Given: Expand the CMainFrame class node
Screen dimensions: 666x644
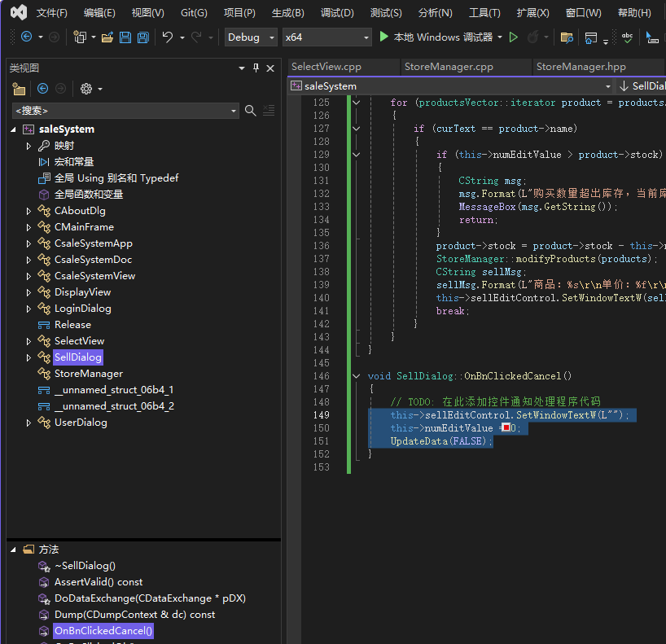Looking at the screenshot, I should point(28,227).
